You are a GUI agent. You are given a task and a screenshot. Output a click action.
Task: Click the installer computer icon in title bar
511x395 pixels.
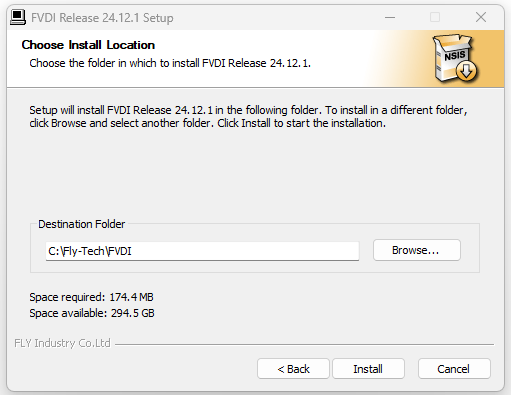18,17
